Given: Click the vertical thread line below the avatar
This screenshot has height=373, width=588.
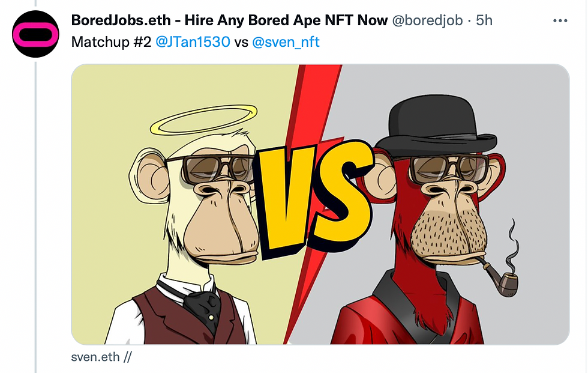Looking at the screenshot, I should pyautogui.click(x=35, y=217).
